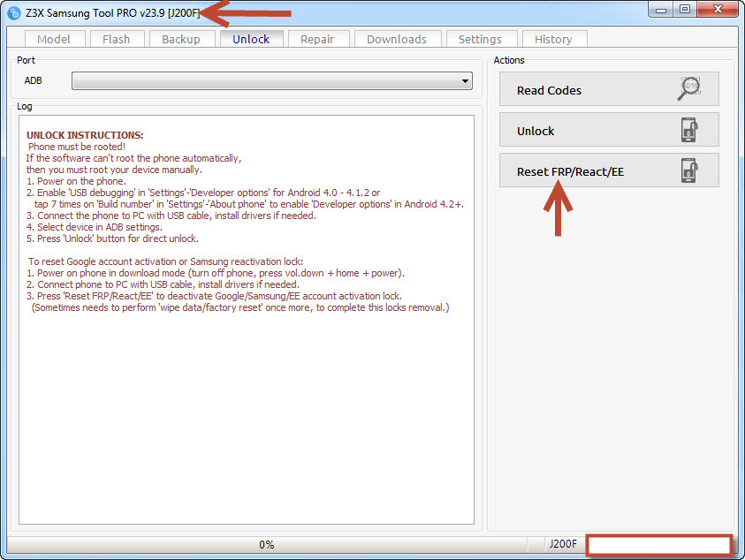The width and height of the screenshot is (745, 560).
Task: Close the Z3X Samsung Tool window
Action: (x=718, y=10)
